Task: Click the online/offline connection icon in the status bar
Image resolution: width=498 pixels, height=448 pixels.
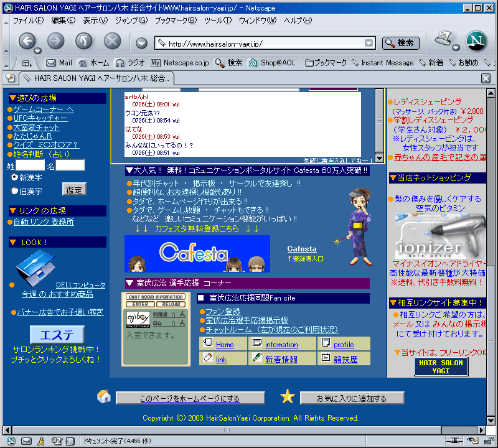Action: pyautogui.click(x=454, y=441)
